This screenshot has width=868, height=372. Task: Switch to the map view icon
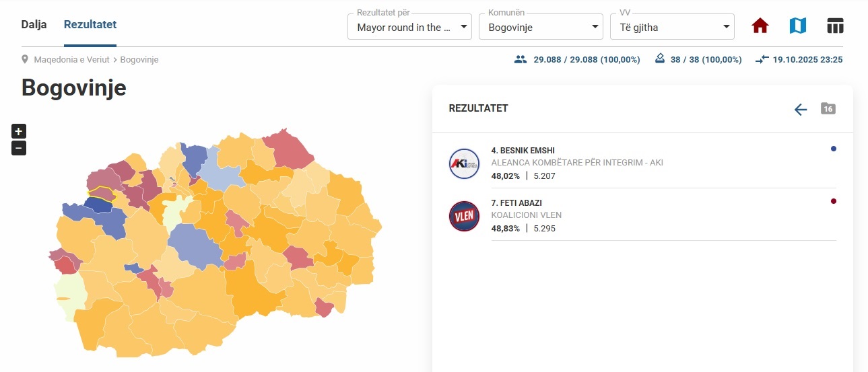pos(798,26)
